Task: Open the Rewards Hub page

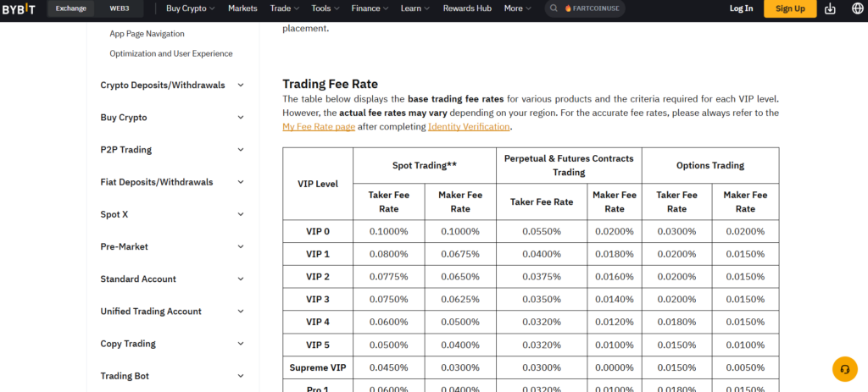Action: pos(467,8)
